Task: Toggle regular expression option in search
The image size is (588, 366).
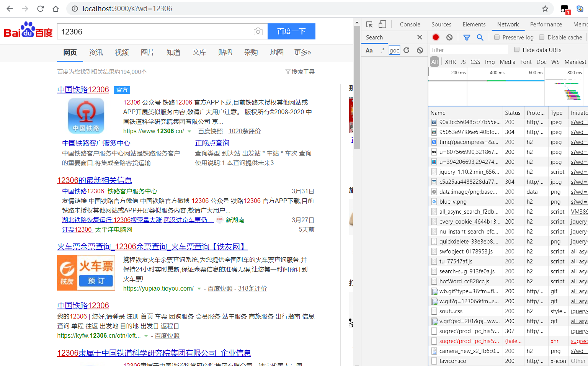Action: 382,50
